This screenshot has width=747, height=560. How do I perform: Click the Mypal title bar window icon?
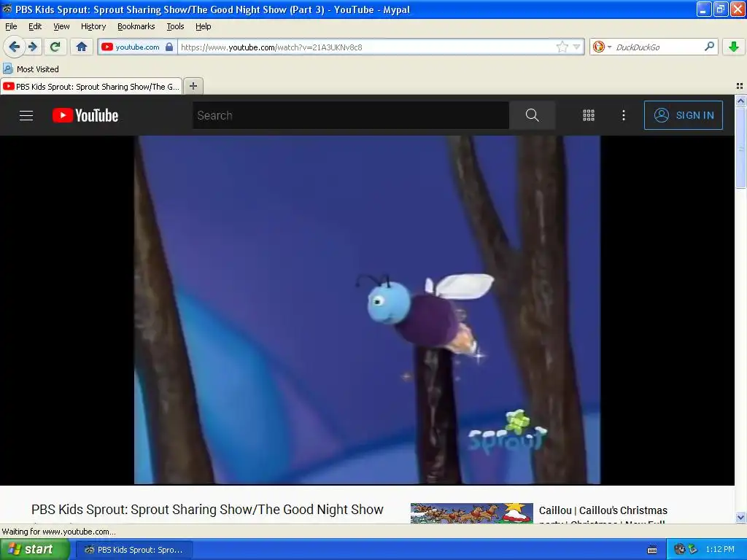click(7, 9)
